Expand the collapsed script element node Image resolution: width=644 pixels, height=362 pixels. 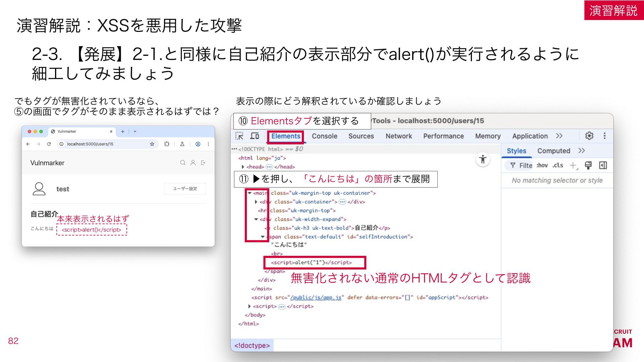click(x=249, y=306)
